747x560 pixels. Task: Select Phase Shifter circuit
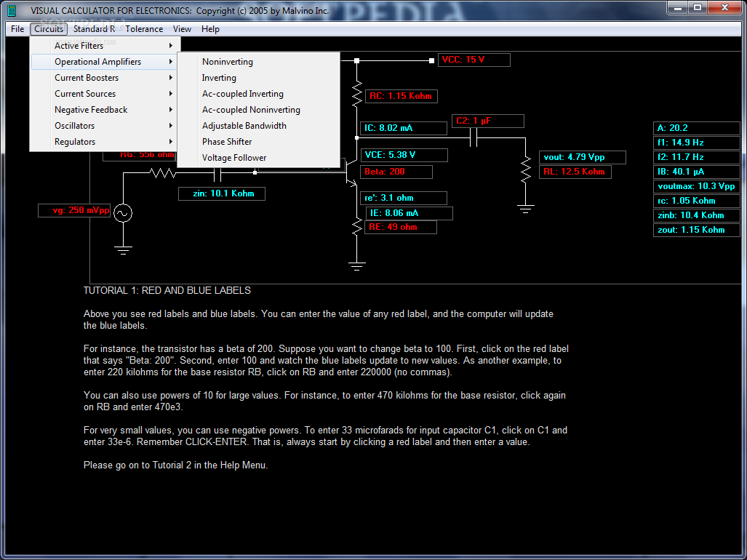pyautogui.click(x=259, y=141)
